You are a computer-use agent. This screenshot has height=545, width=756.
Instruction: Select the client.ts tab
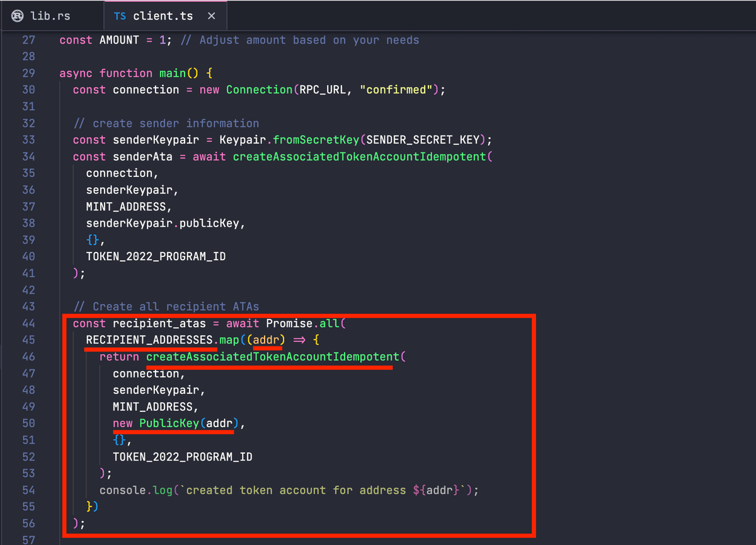click(x=166, y=16)
